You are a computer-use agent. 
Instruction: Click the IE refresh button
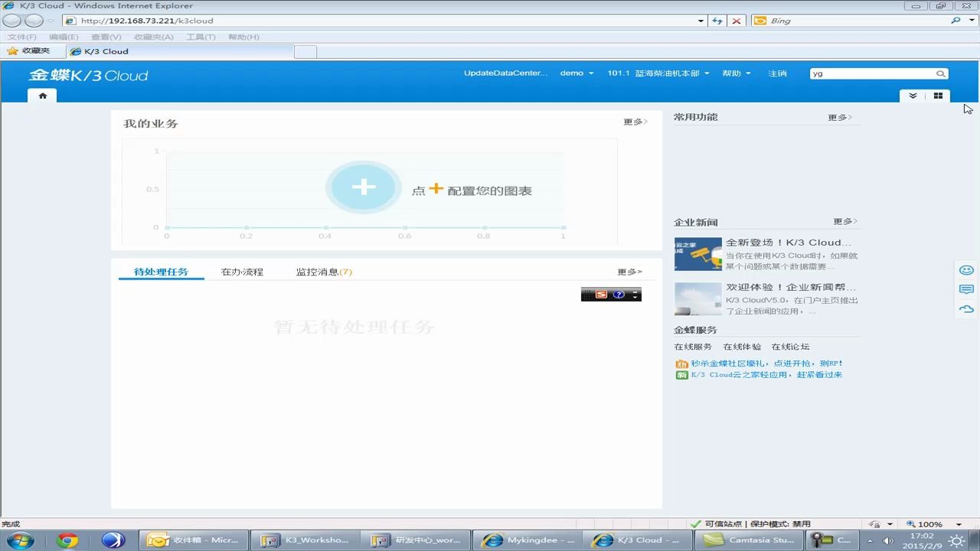click(717, 21)
